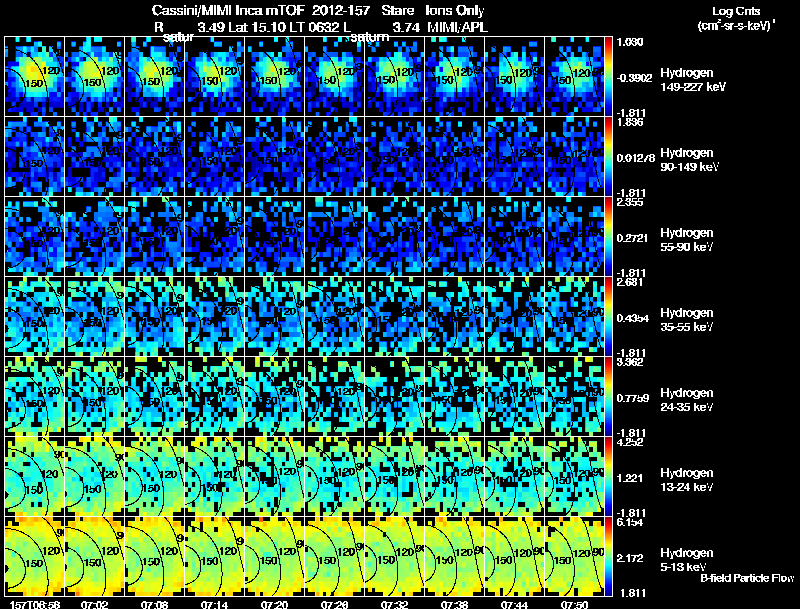Click the Hydrogen 55-90 keV color bar
This screenshot has width=800, height=609.
pyautogui.click(x=608, y=236)
